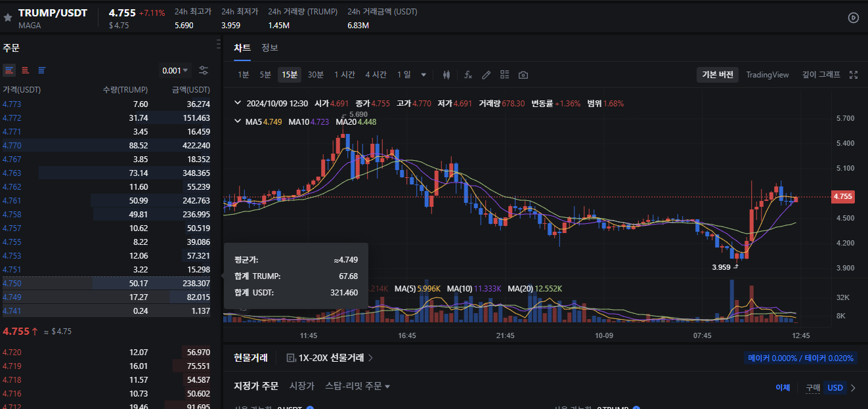
Task: Open indicators with the fx icon
Action: coord(468,75)
